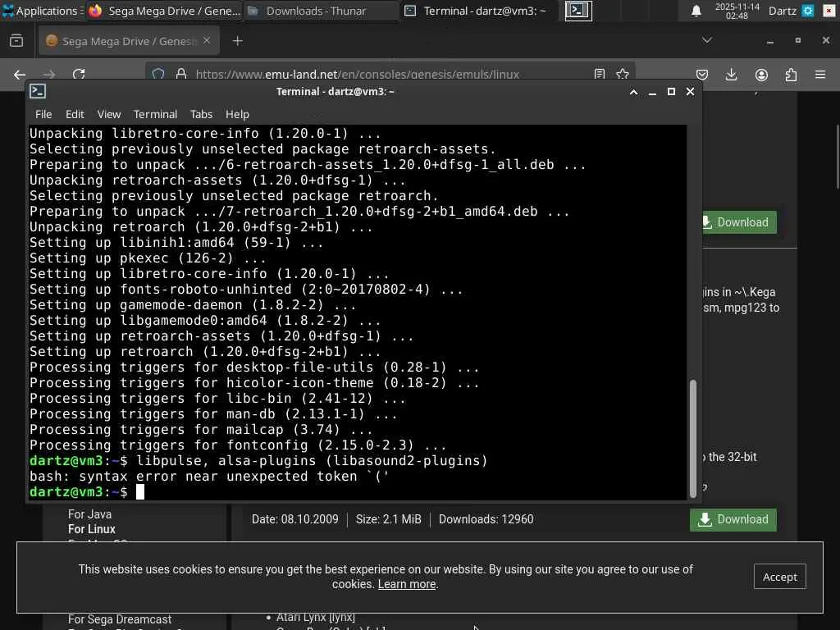
Task: Open the Dartz user menu
Action: click(x=782, y=11)
